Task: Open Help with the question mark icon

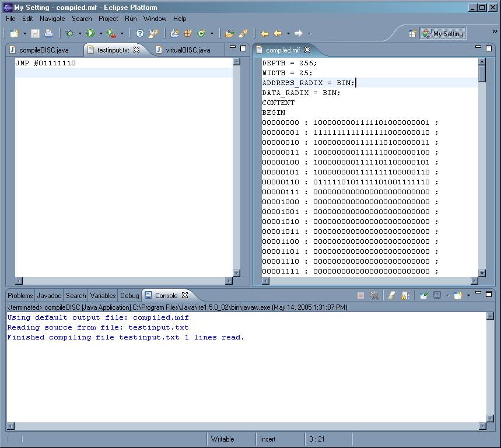Action: (139, 33)
